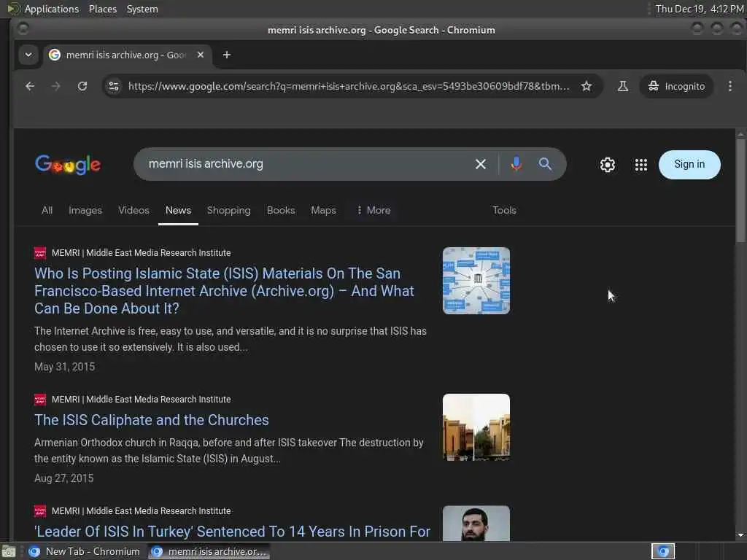Switch to the Images tab
Screen dimensions: 747x560
pos(85,210)
